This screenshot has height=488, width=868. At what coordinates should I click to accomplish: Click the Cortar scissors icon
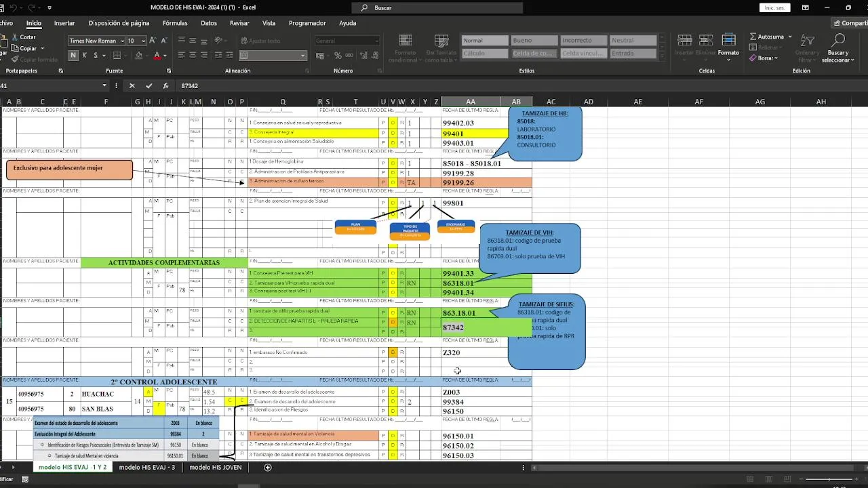point(14,37)
